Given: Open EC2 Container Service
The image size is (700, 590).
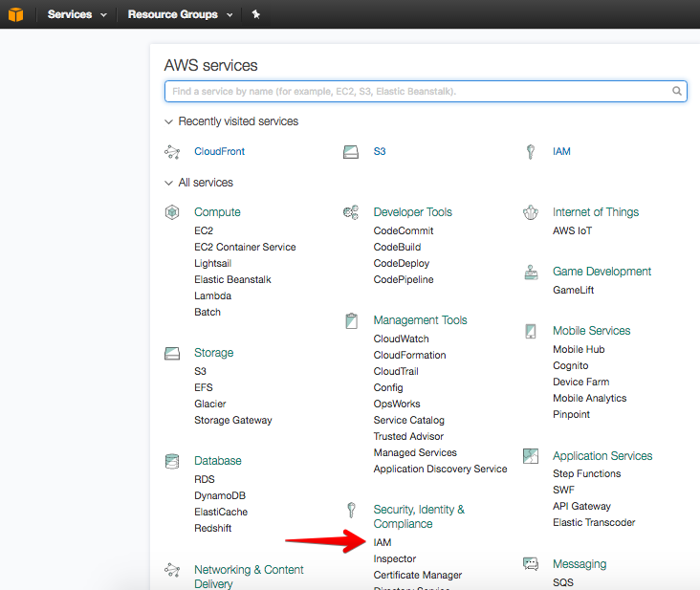Looking at the screenshot, I should [x=245, y=247].
